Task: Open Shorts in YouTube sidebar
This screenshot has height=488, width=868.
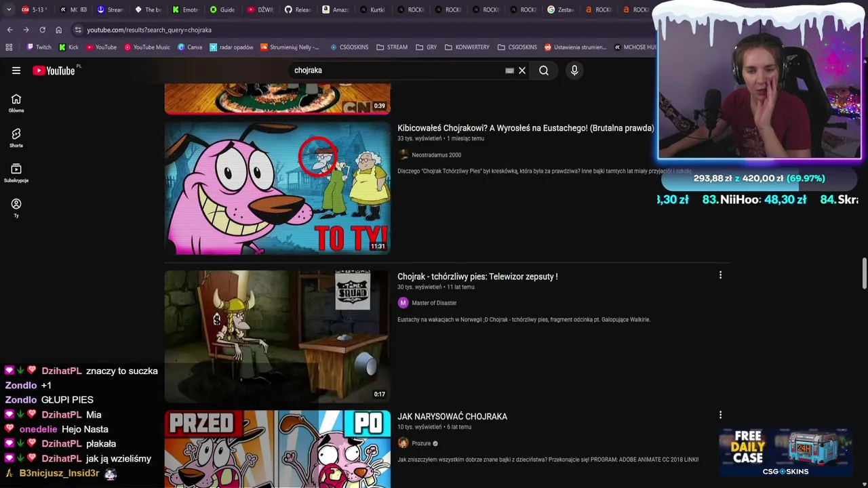Action: (16, 138)
